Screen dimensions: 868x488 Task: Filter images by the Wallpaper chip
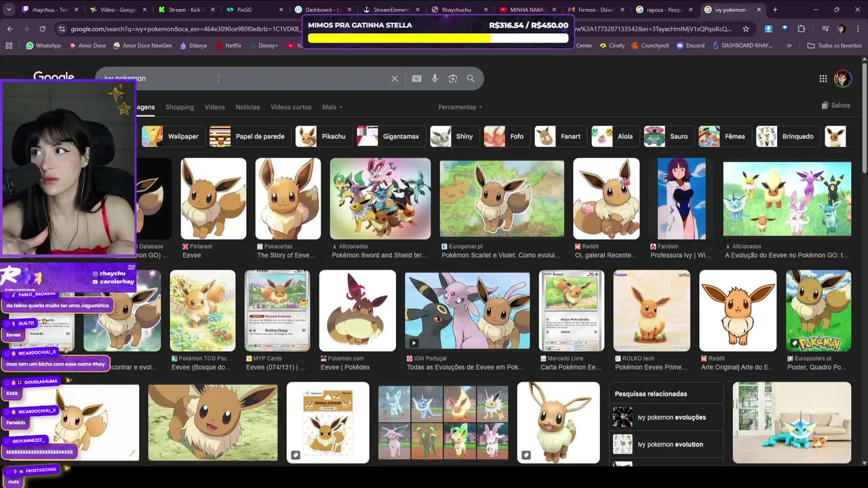coord(172,136)
